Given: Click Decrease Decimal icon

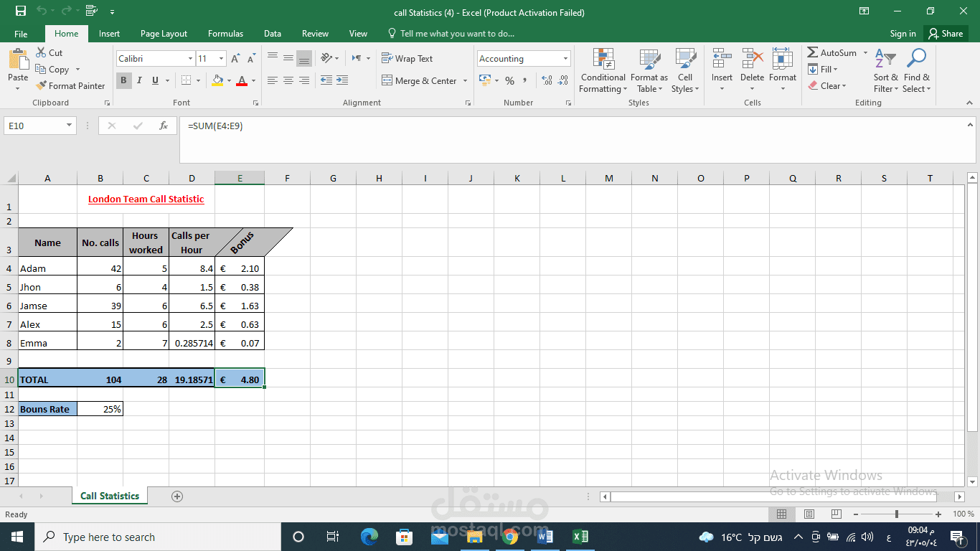Looking at the screenshot, I should [x=563, y=80].
